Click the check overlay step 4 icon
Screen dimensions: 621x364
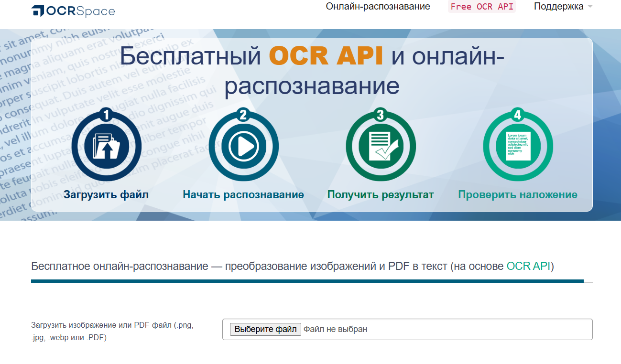click(x=518, y=145)
